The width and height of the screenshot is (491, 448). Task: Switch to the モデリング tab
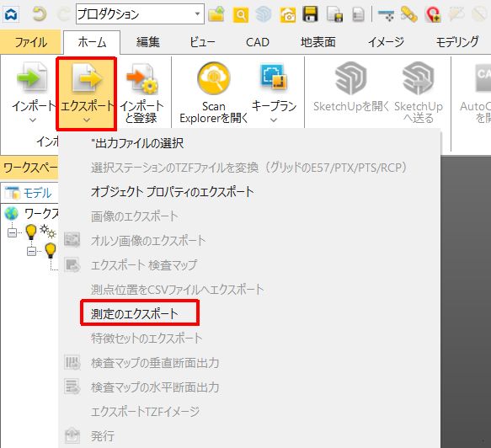click(456, 42)
